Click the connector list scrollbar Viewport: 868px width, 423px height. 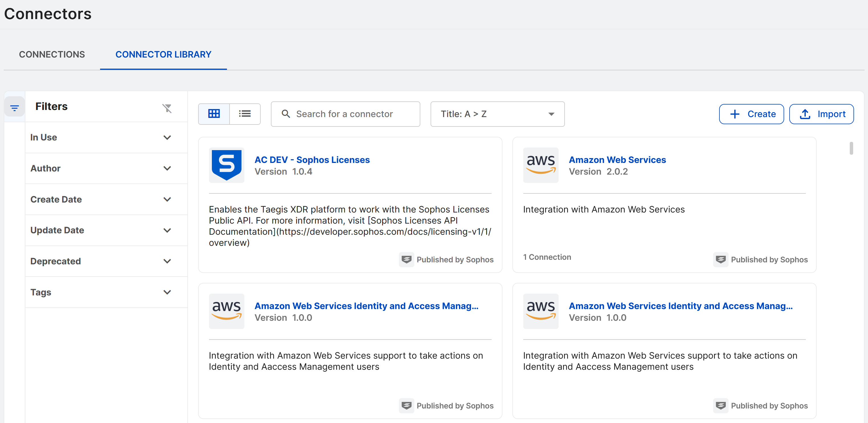tap(851, 148)
